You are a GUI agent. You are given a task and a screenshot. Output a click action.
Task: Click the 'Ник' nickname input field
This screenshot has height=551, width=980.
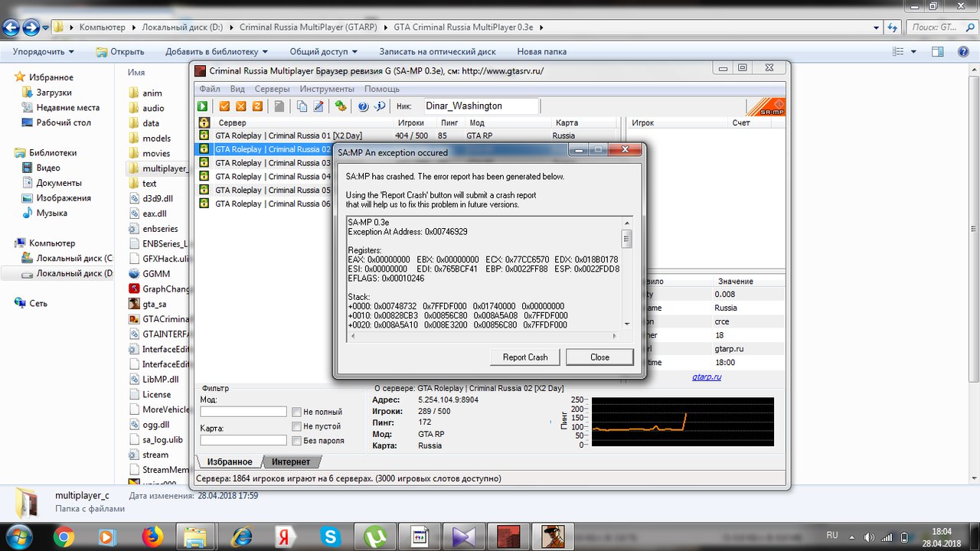tap(480, 106)
